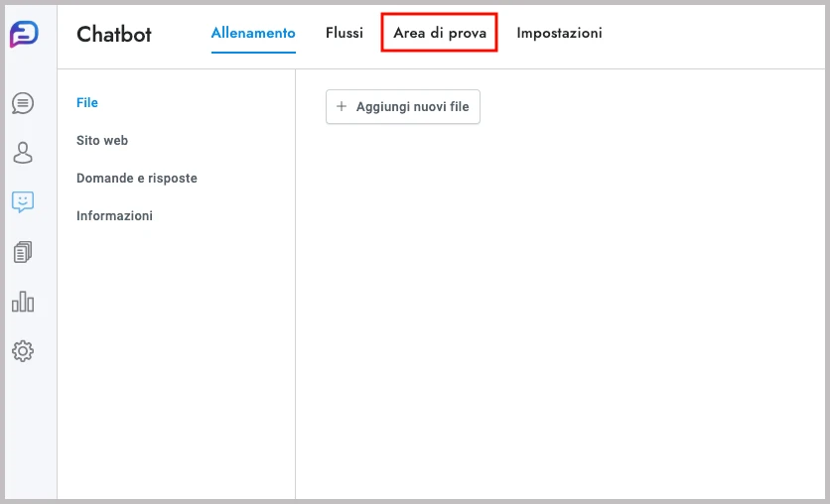Switch to the Allenamento tab

point(253,34)
